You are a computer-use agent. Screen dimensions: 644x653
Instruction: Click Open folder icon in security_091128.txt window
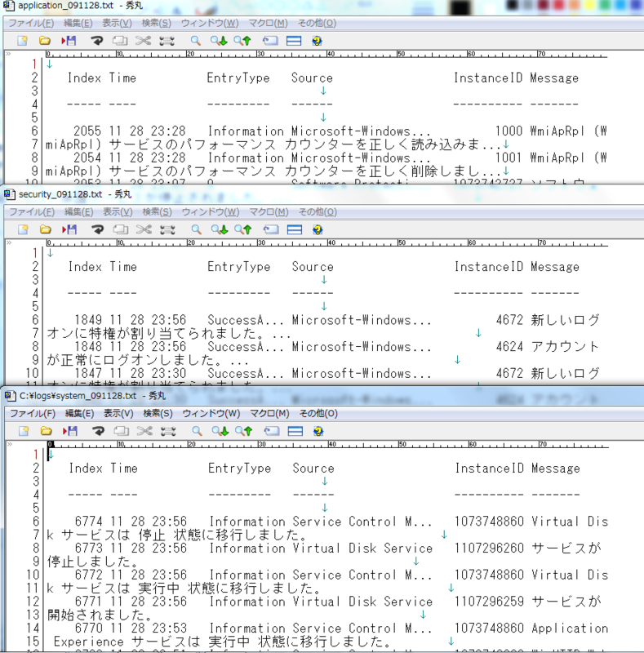46,229
